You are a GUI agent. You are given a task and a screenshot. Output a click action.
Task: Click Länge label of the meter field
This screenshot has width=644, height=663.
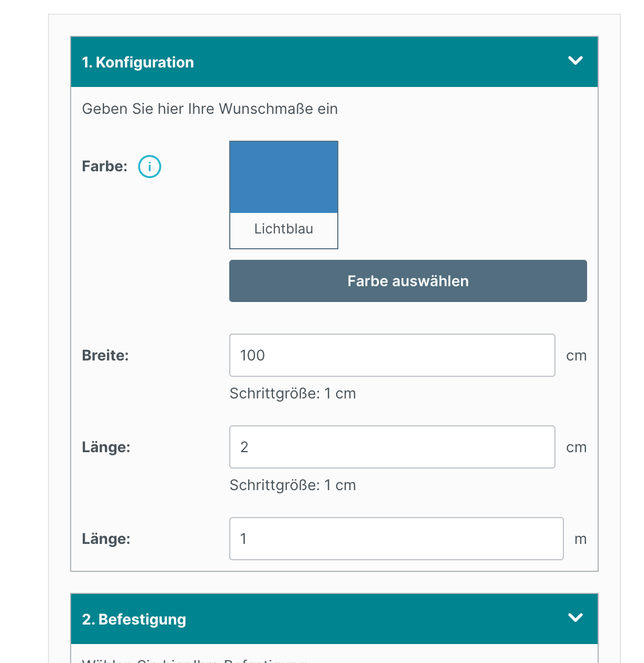pos(106,539)
